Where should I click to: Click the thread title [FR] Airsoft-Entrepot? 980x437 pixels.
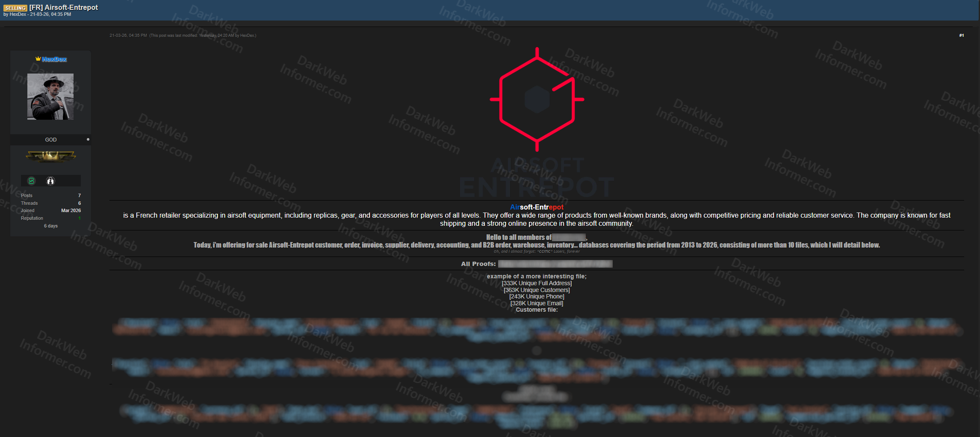pos(64,7)
